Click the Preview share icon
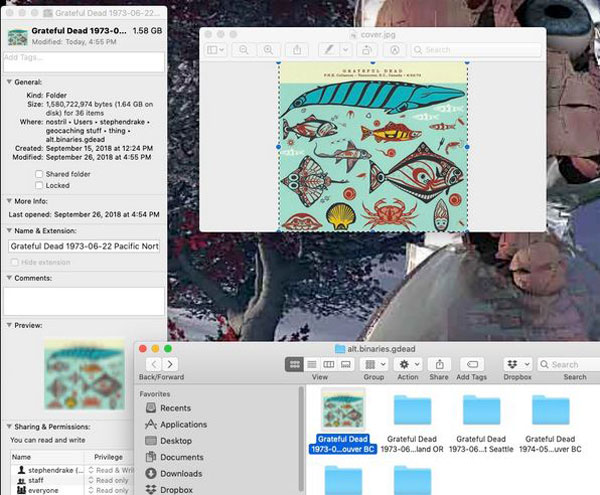This screenshot has height=495, width=600. [x=299, y=49]
